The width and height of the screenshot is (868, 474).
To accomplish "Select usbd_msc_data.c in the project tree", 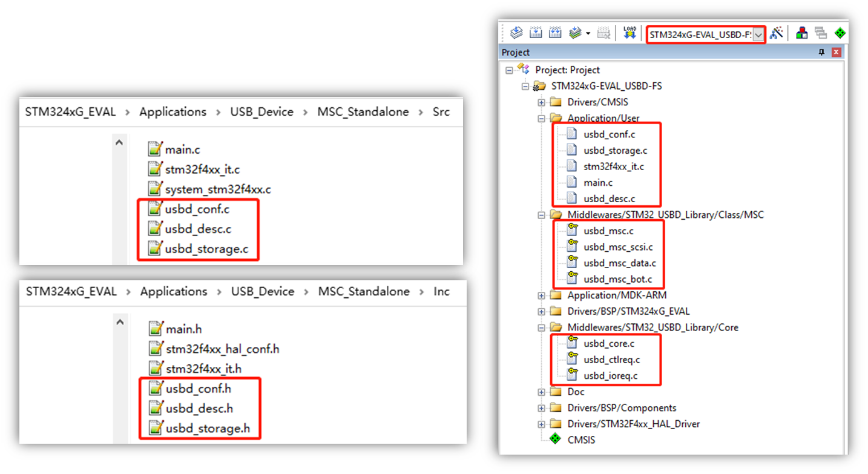I will [x=620, y=263].
